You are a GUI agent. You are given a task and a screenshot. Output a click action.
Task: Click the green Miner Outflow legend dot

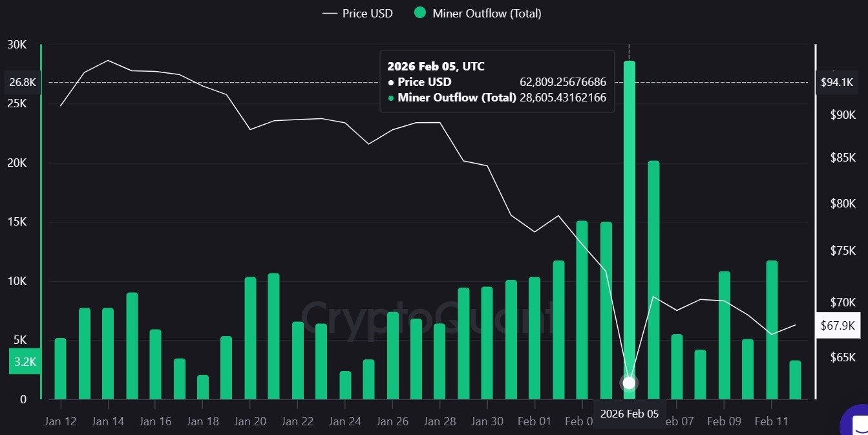(419, 13)
